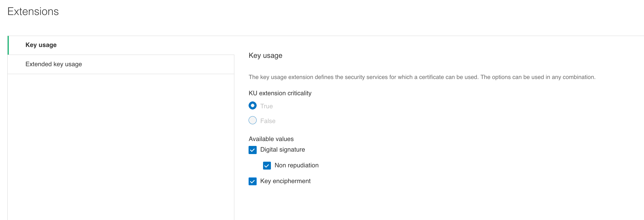Click empty area below Extended key usage
Screen dimensions: 644x220
(121, 145)
